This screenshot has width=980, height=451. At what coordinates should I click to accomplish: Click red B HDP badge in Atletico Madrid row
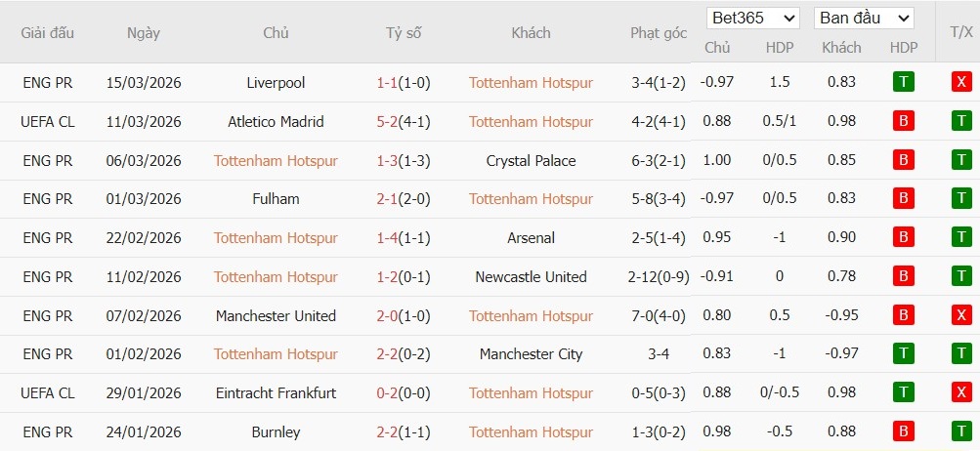(904, 121)
